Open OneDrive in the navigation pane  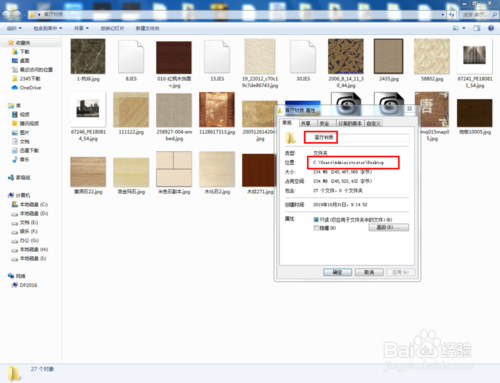(26, 88)
